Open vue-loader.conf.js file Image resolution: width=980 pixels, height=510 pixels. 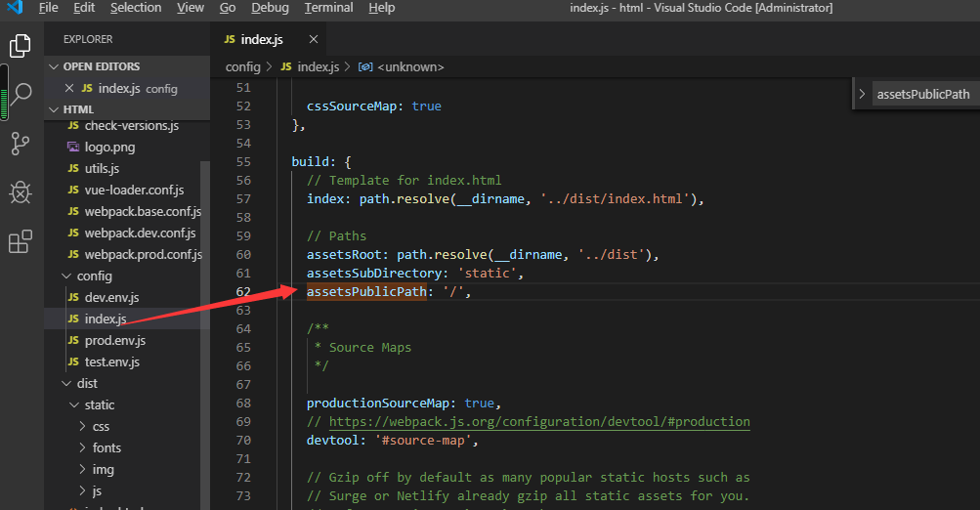coord(135,190)
